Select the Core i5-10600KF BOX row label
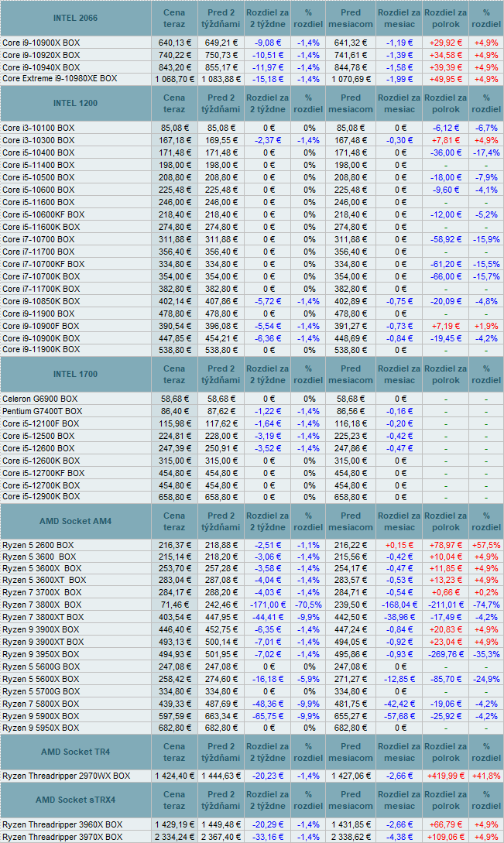The height and width of the screenshot is (843, 504). coord(43,214)
